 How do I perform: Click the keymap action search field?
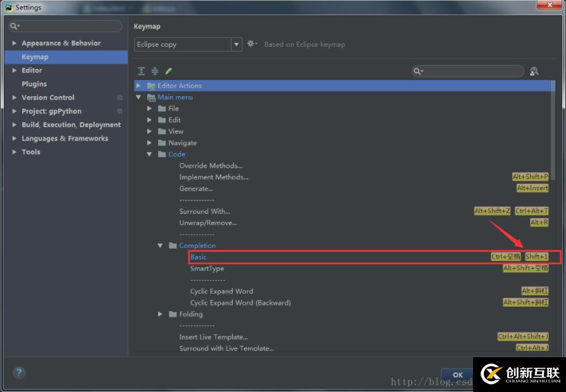click(468, 71)
